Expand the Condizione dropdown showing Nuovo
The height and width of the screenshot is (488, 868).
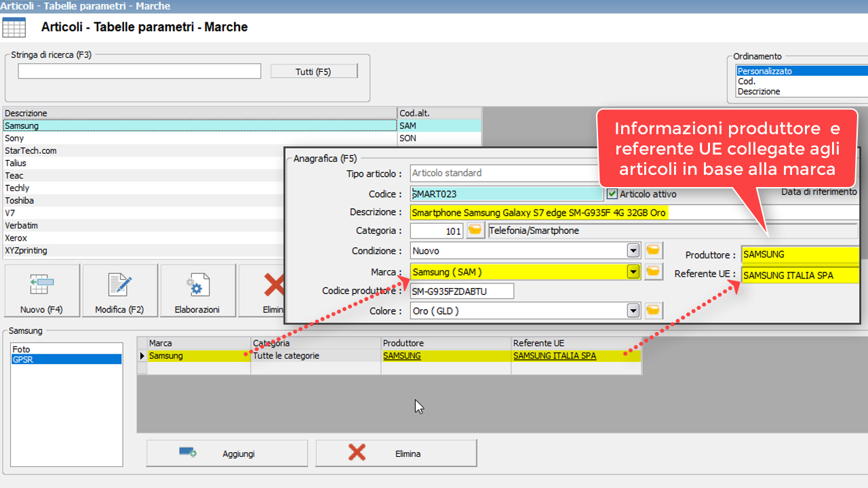(633, 251)
